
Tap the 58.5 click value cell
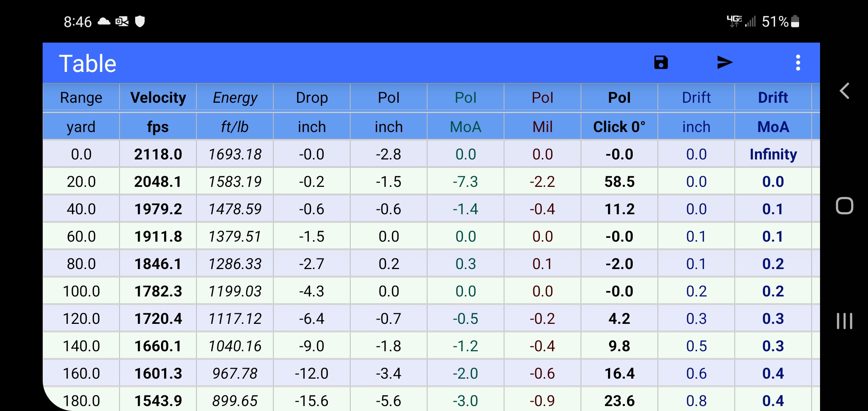[619, 182]
